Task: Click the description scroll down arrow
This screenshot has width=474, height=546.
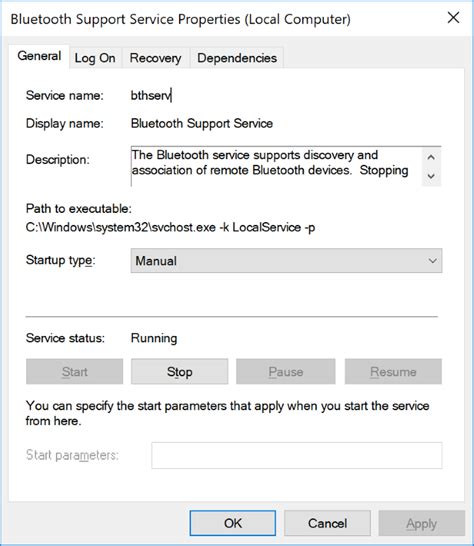Action: (431, 176)
